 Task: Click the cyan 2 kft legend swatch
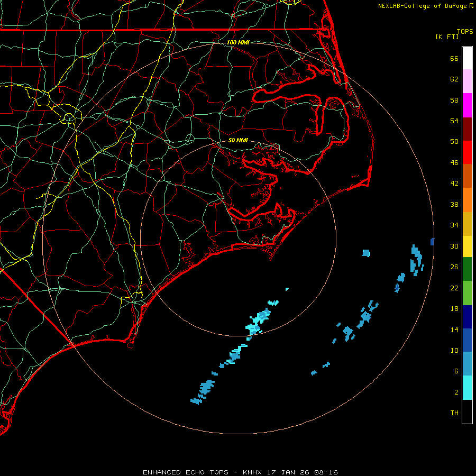[x=467, y=388]
